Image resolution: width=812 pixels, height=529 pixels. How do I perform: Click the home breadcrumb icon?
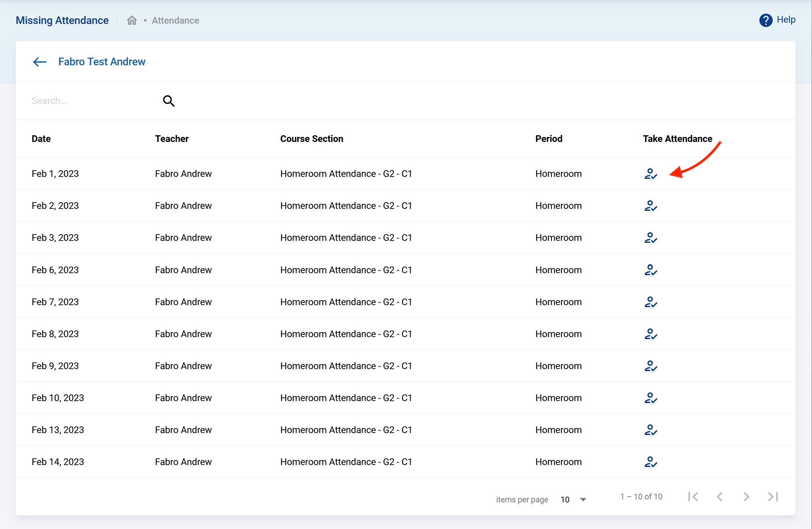132,20
